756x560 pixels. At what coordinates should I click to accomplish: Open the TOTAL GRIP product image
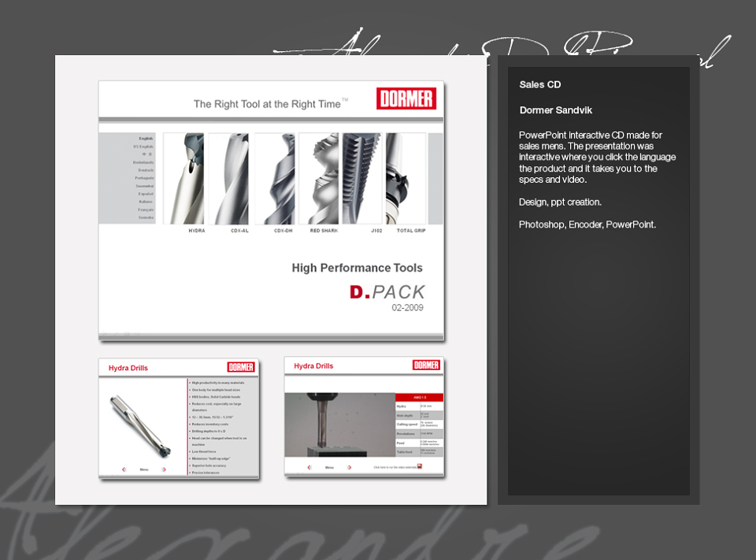coord(406,179)
